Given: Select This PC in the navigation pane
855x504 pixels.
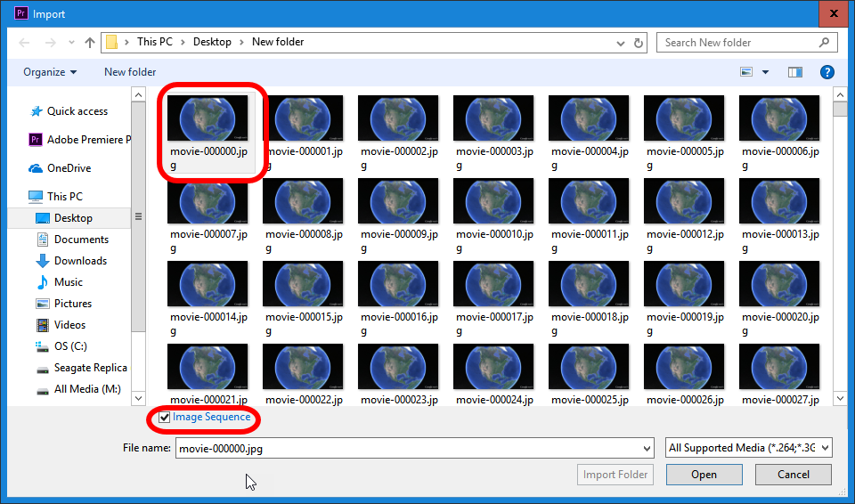Looking at the screenshot, I should coord(55,197).
